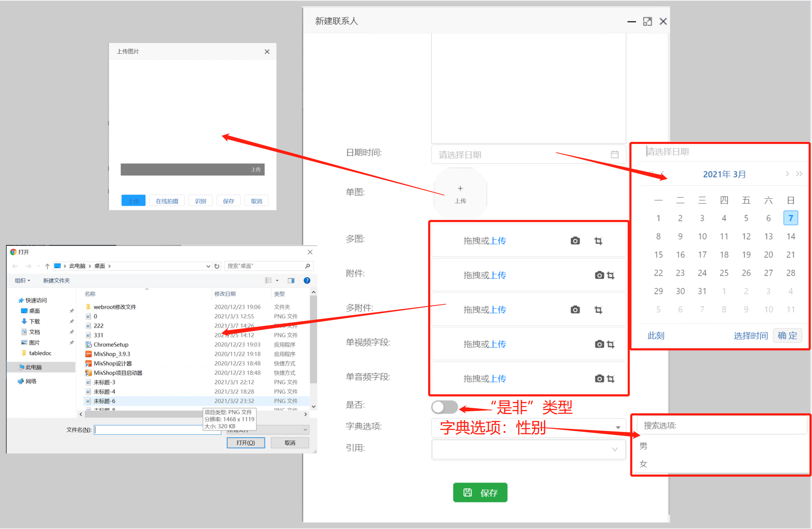Select day 18 in the calendar
Image resolution: width=812 pixels, height=529 pixels.
point(724,255)
